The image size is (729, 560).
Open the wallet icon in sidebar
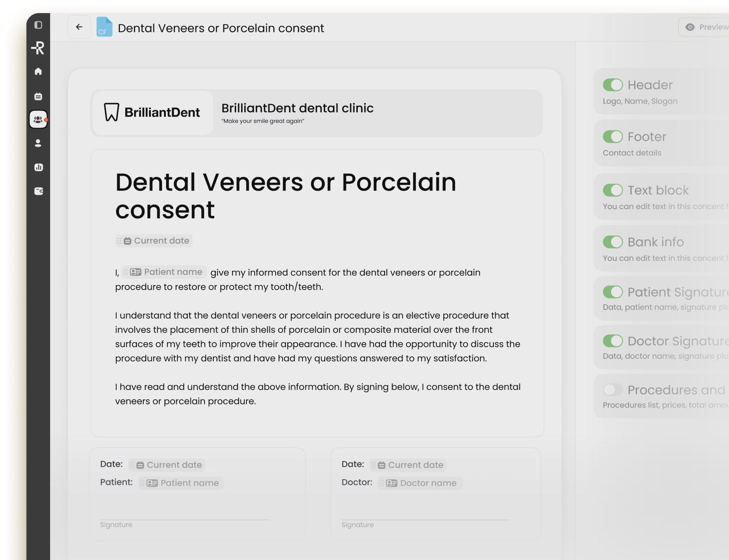pos(38,191)
